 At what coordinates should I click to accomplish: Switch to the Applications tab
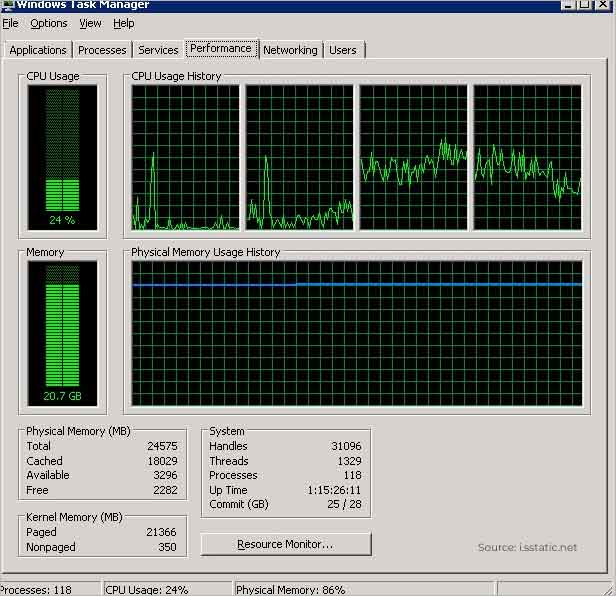(x=38, y=50)
